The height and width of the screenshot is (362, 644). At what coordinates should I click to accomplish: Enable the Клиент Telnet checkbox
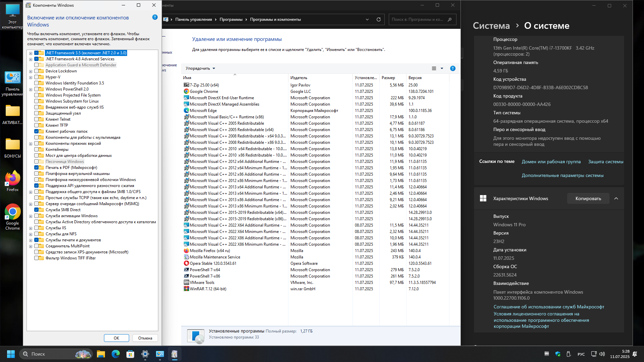tap(36, 119)
